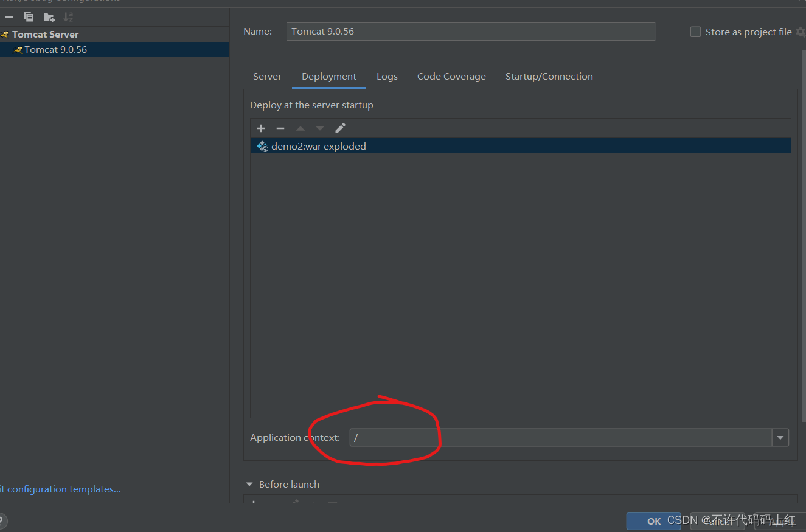Open the Code Coverage tab
806x532 pixels.
tap(451, 77)
